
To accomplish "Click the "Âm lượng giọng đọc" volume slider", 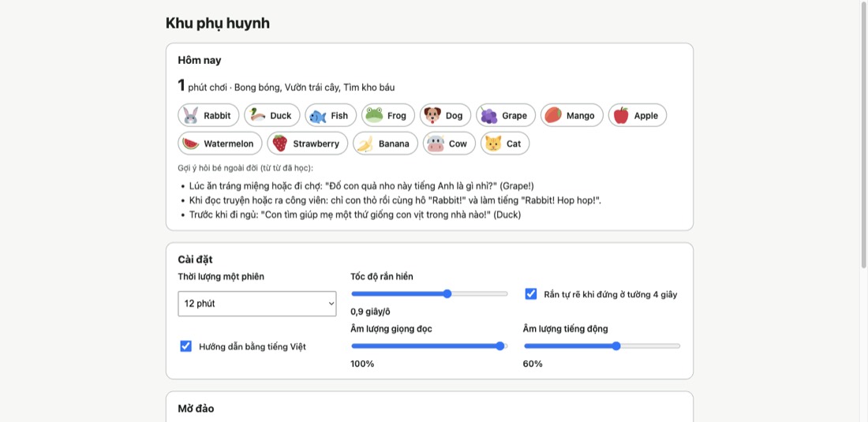I will point(429,346).
